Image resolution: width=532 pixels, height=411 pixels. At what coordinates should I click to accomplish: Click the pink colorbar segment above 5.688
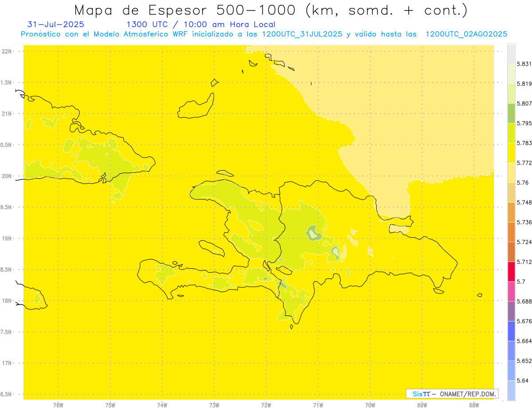(511, 291)
